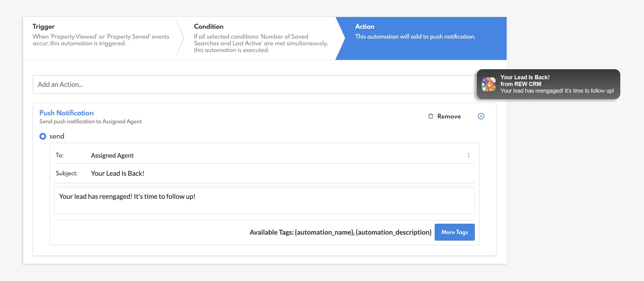The width and height of the screenshot is (644, 281).
Task: Select the 'send' radio button
Action: coord(43,136)
